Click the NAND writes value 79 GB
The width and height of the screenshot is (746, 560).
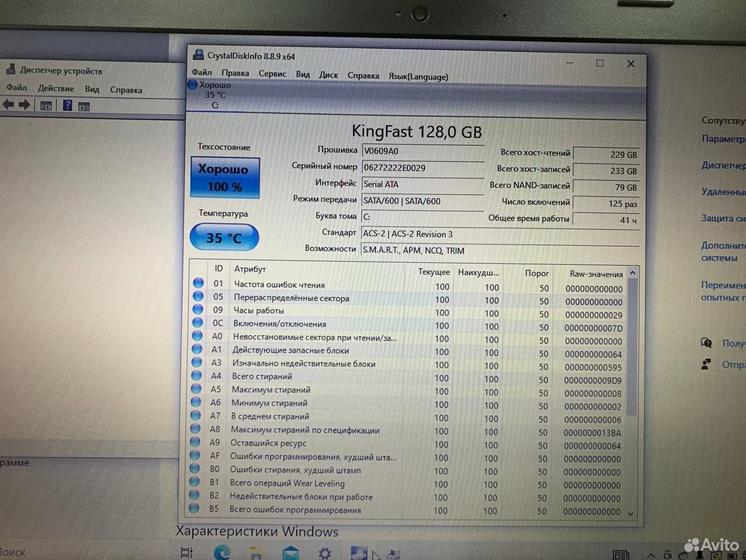pos(607,187)
